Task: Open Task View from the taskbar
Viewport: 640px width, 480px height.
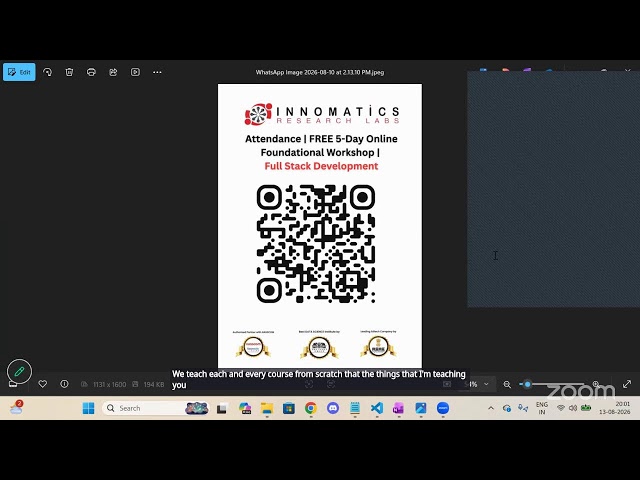Action: 222,408
